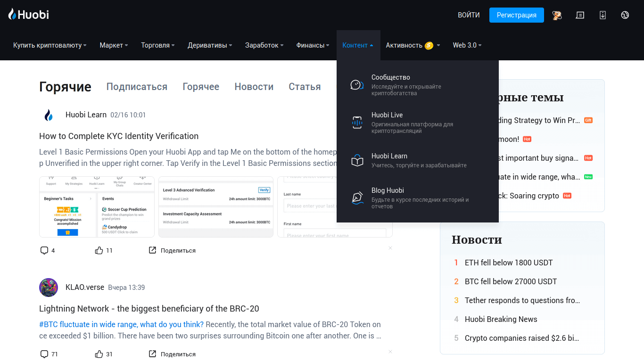The image size is (644, 362).
Task: Open the globe language selector icon
Action: (x=625, y=15)
